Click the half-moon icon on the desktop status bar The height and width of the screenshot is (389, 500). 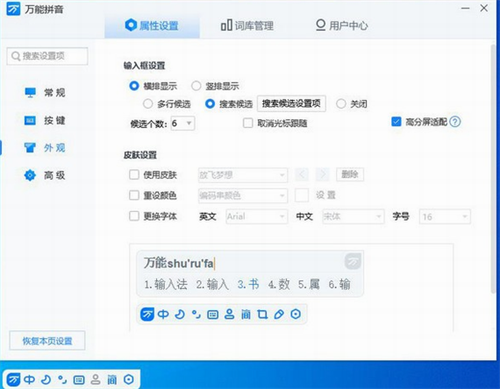[x=46, y=379]
